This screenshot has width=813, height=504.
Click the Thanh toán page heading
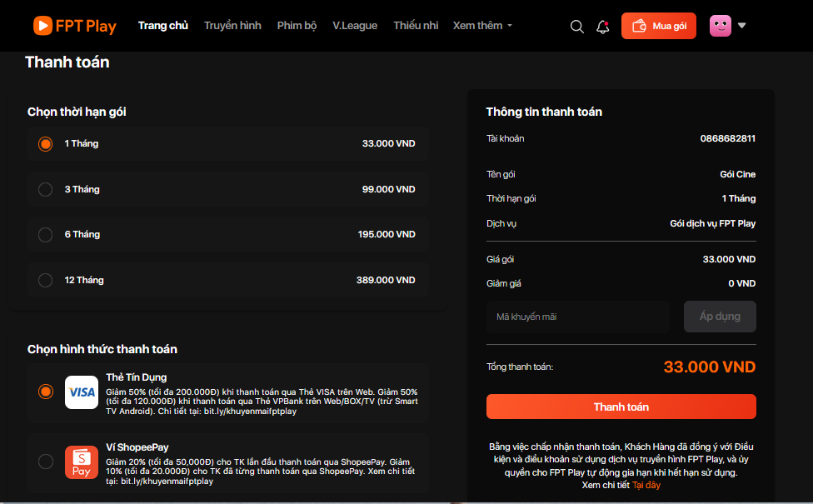pos(67,62)
